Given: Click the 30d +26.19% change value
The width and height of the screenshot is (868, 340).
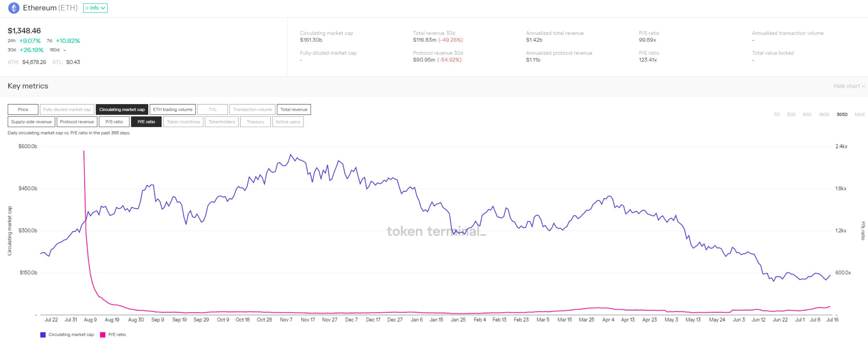Looking at the screenshot, I should tap(32, 50).
